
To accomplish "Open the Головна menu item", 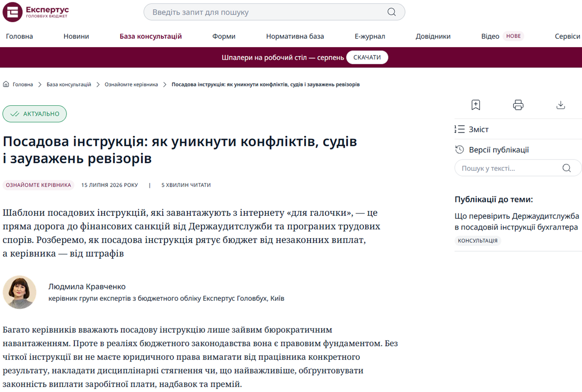I will (19, 36).
